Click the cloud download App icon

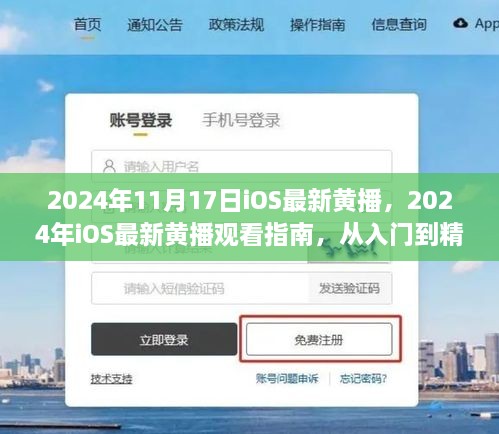tap(460, 23)
